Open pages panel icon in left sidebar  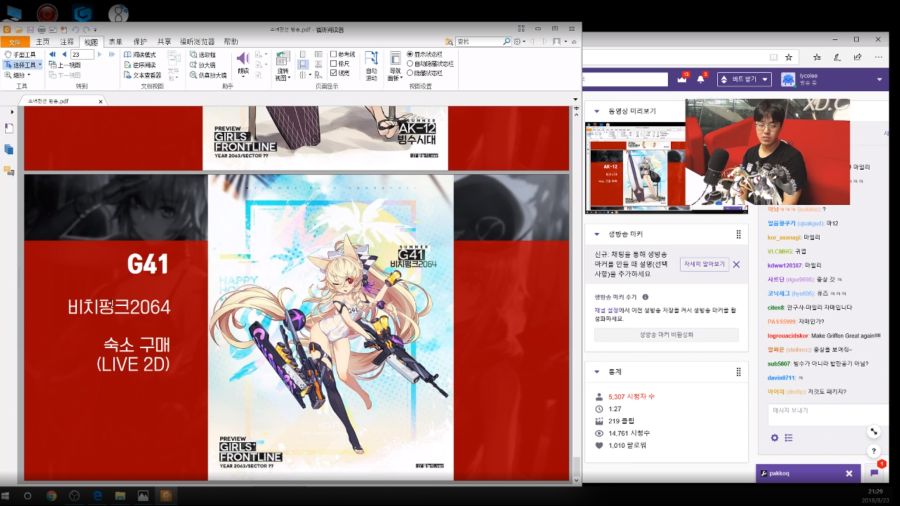[9, 150]
